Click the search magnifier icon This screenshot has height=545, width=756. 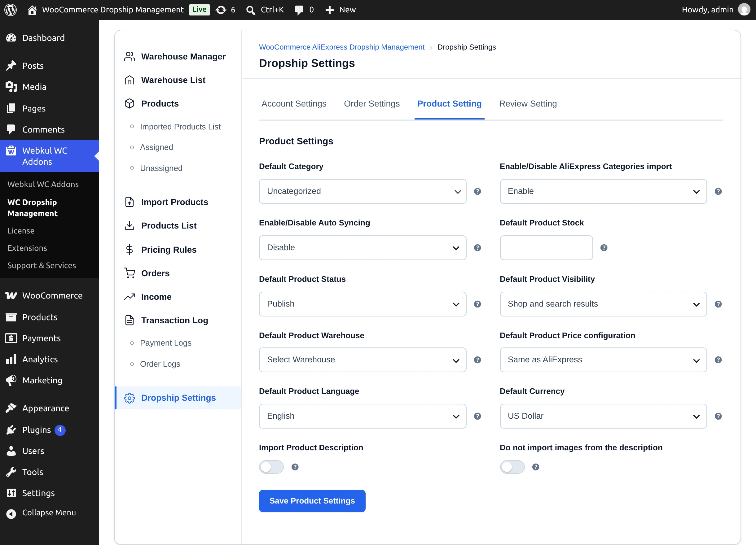click(x=251, y=10)
